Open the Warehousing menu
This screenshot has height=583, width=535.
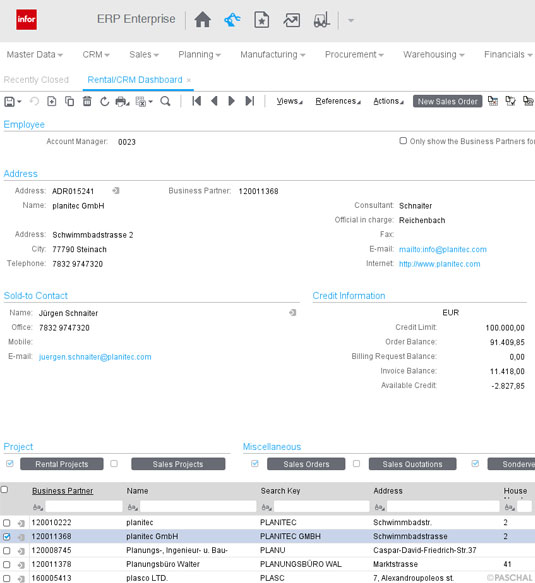(434, 55)
